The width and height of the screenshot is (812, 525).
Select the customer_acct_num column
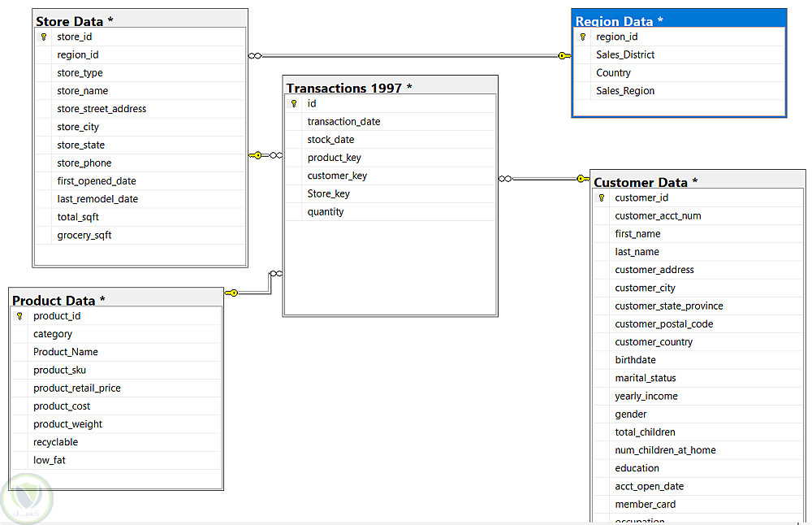(698, 216)
